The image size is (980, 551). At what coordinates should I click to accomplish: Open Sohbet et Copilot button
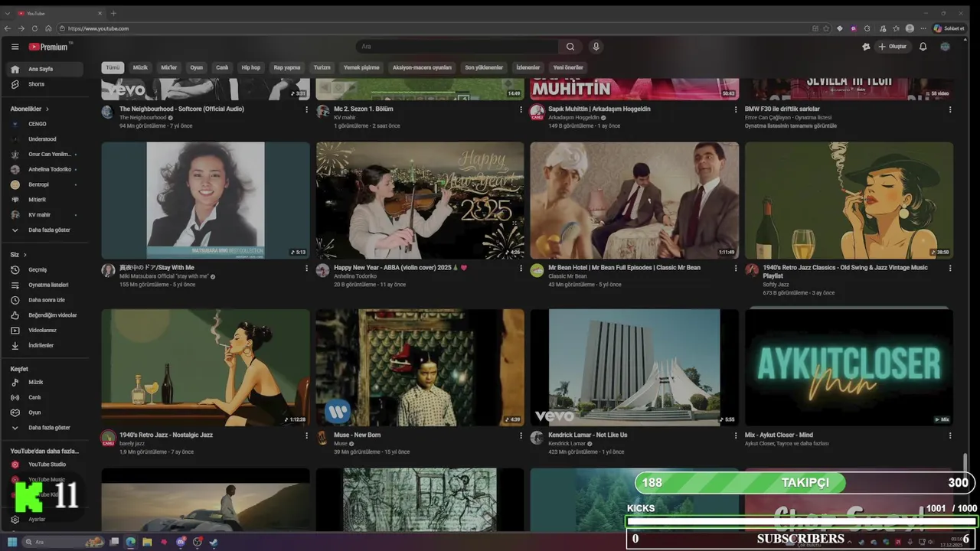(949, 28)
